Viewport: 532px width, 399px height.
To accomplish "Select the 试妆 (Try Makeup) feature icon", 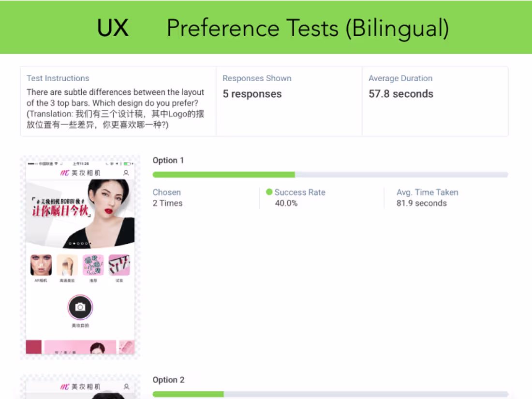I will point(119,265).
